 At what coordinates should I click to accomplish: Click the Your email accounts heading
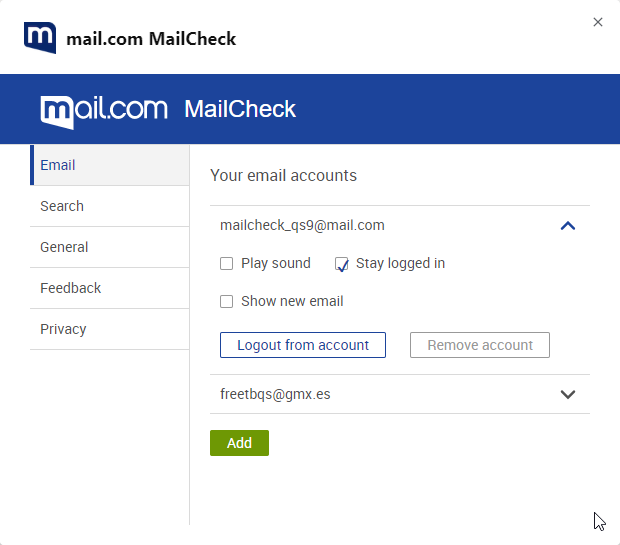click(x=283, y=176)
